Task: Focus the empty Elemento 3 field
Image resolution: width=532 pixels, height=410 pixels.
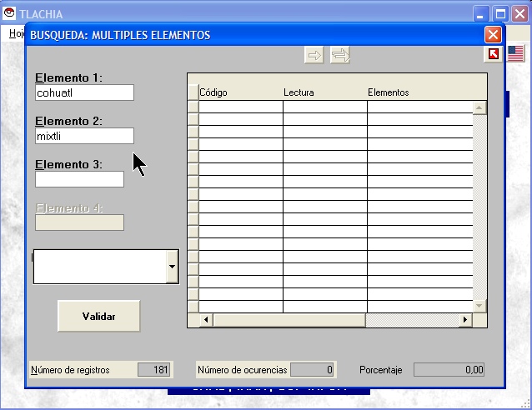Action: (79, 179)
